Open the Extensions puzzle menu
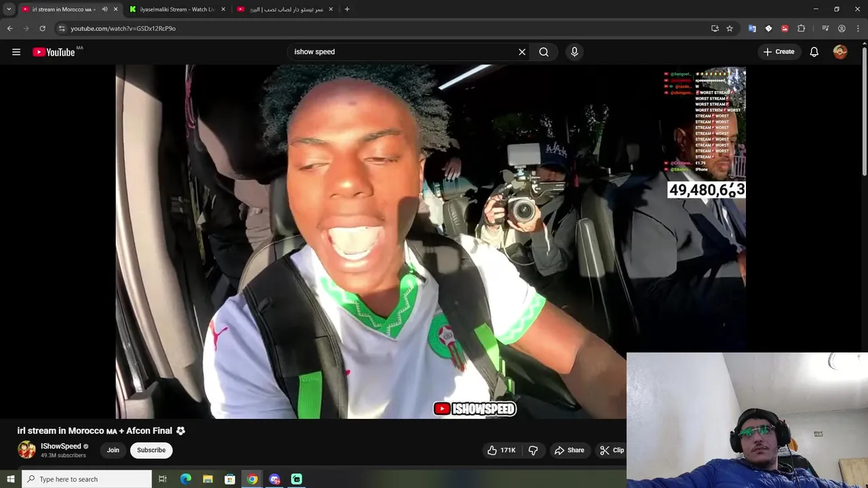Screen dimensions: 868x488 [802, 28]
